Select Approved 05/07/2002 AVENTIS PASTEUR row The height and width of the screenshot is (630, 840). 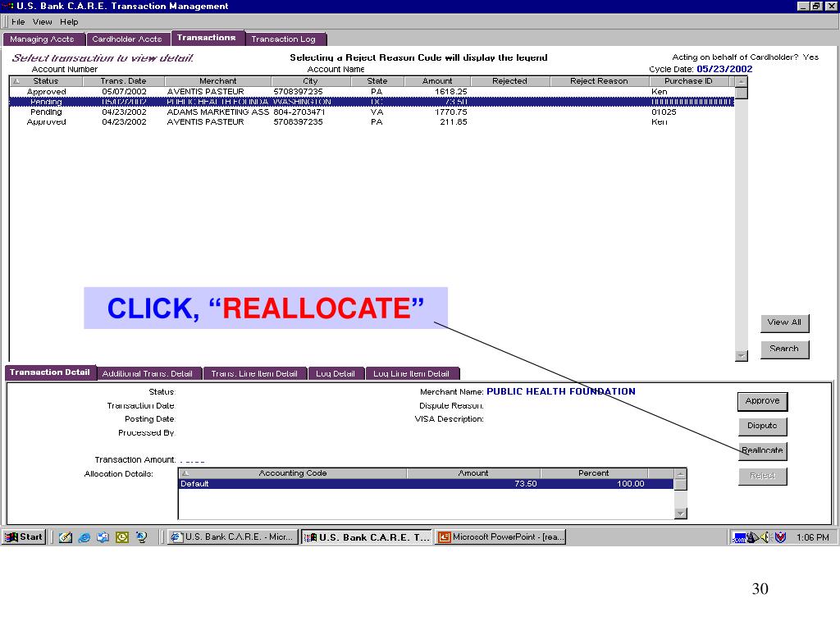tap(372, 92)
